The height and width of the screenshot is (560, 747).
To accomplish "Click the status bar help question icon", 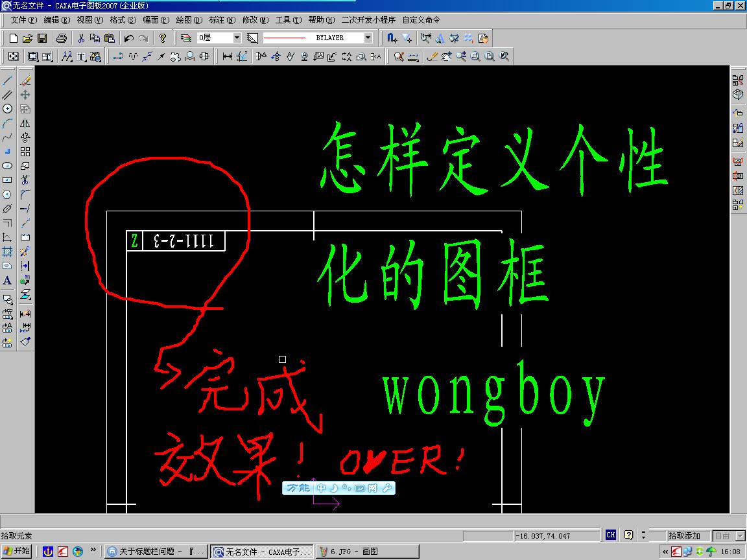I will pyautogui.click(x=628, y=535).
